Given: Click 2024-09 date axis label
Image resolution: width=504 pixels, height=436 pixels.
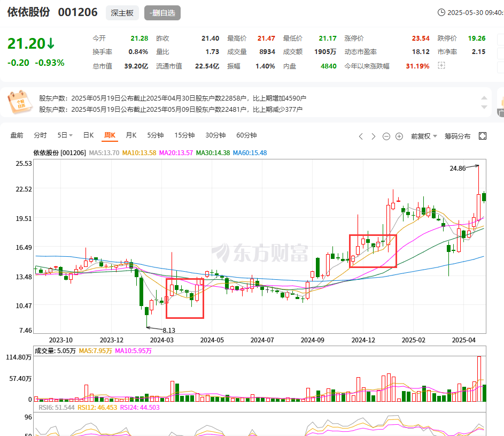Looking at the screenshot, I should pyautogui.click(x=313, y=340).
